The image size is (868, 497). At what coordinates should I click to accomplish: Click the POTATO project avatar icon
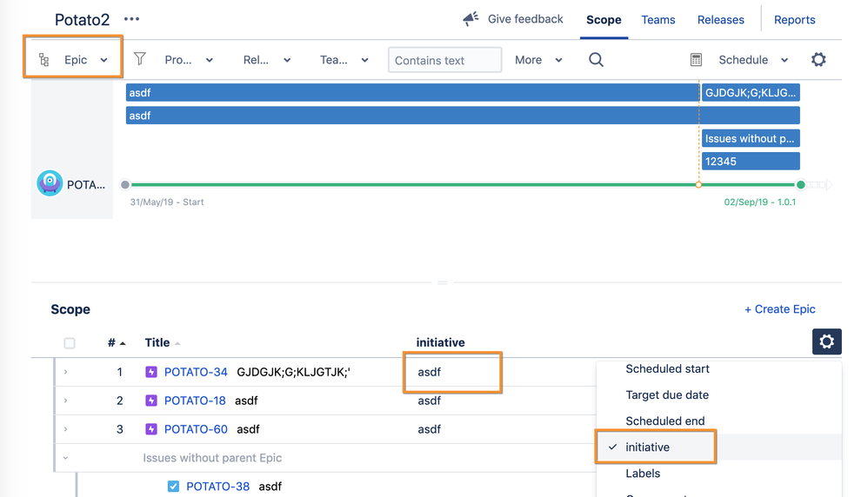(x=50, y=183)
